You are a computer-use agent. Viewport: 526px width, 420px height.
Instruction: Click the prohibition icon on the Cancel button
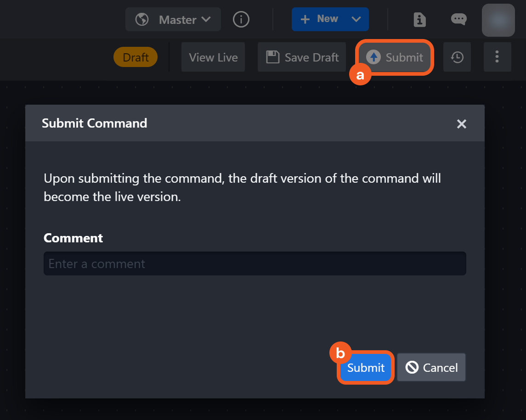[412, 368]
